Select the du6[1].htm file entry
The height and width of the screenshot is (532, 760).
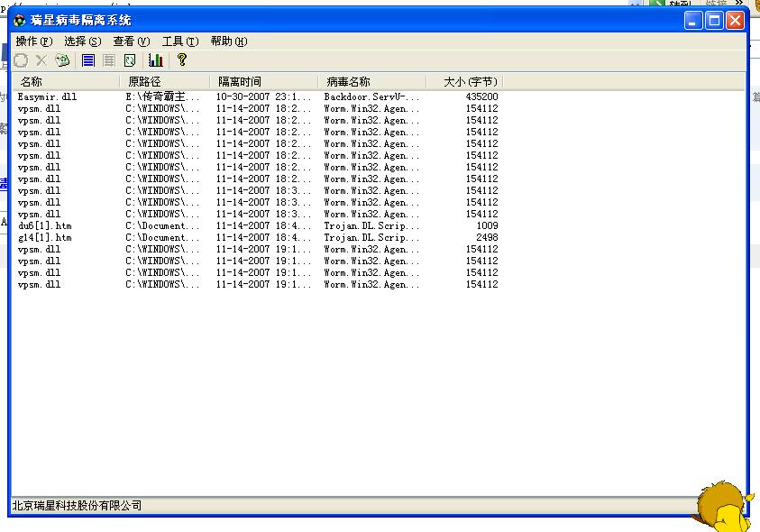(44, 226)
